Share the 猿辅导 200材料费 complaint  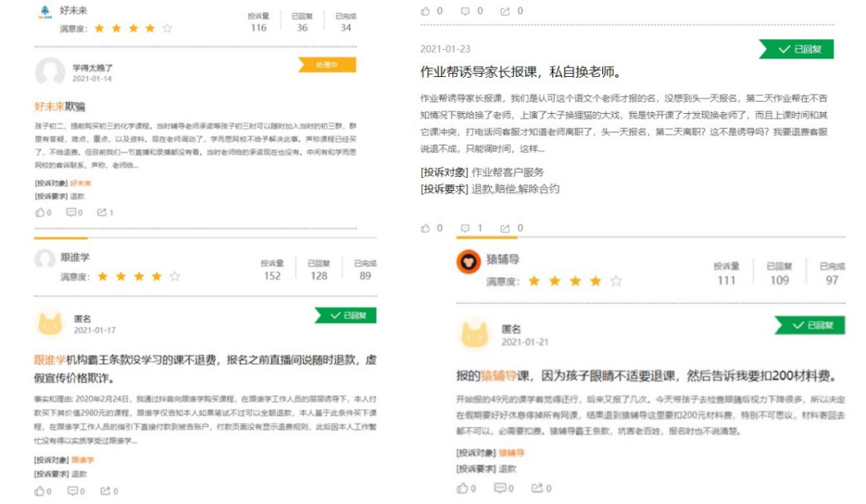(x=536, y=488)
